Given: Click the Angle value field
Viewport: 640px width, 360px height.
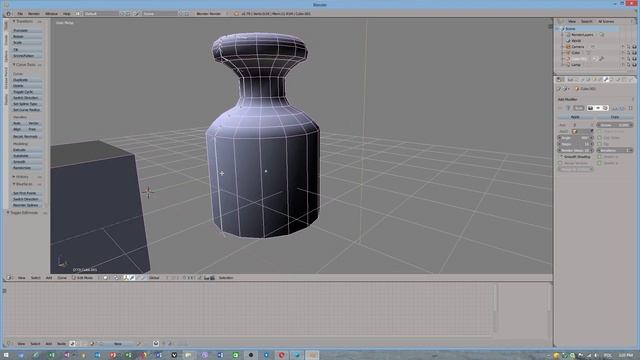Looking at the screenshot, I should tap(576, 138).
